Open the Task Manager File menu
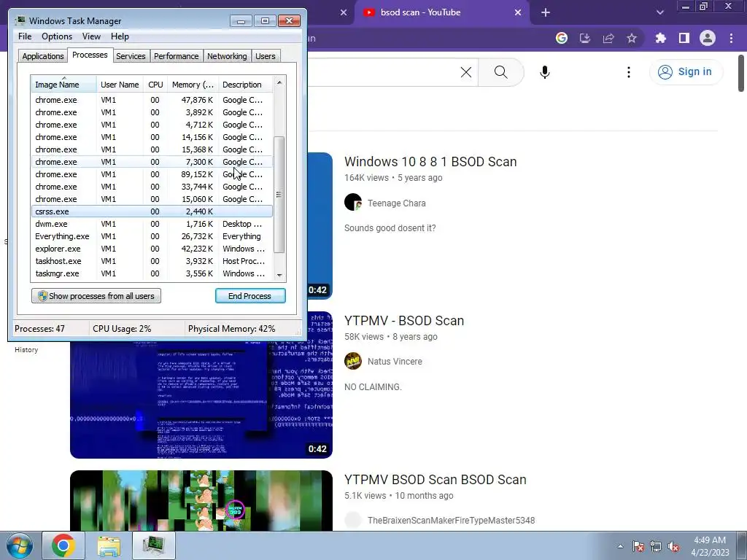Viewport: 747px width, 560px height. (x=25, y=36)
